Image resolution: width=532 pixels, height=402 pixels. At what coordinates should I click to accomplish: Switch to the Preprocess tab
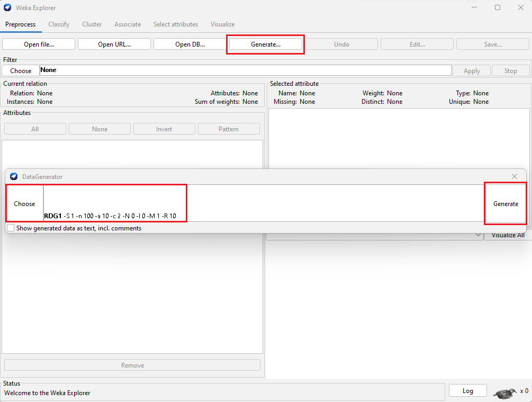click(x=20, y=24)
